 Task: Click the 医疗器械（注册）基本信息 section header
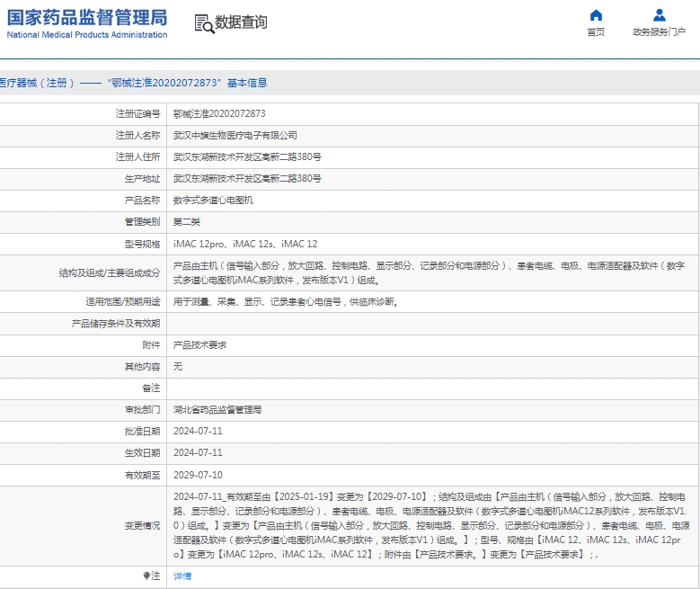134,83
